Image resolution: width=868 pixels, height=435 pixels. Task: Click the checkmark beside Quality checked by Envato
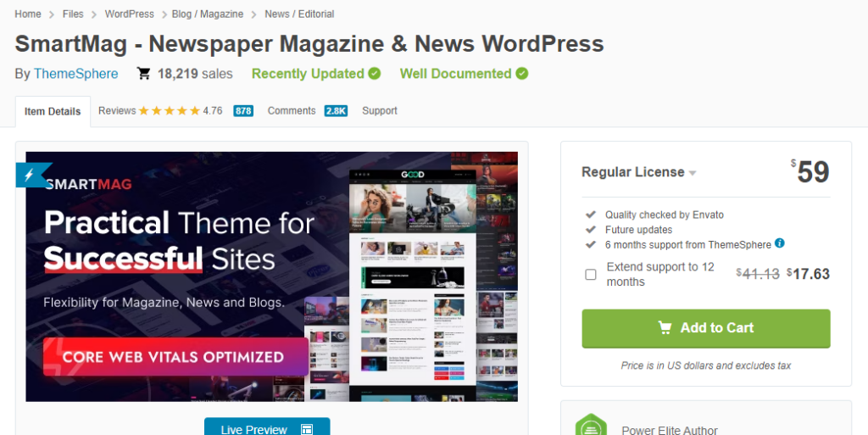pos(591,215)
